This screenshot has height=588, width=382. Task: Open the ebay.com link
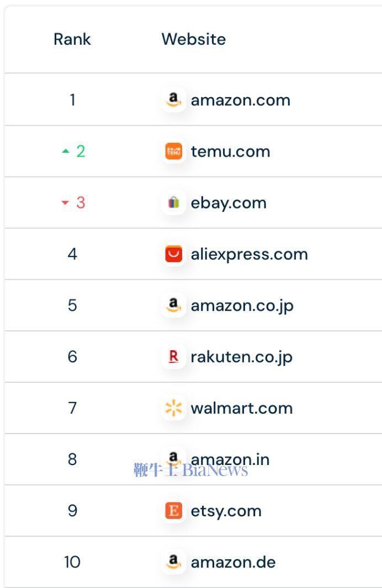229,203
